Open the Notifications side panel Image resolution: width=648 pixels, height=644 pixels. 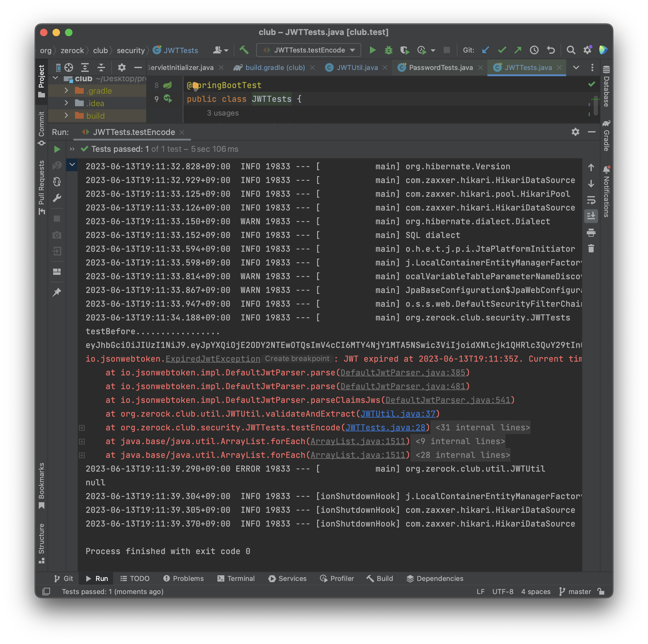coord(606,191)
